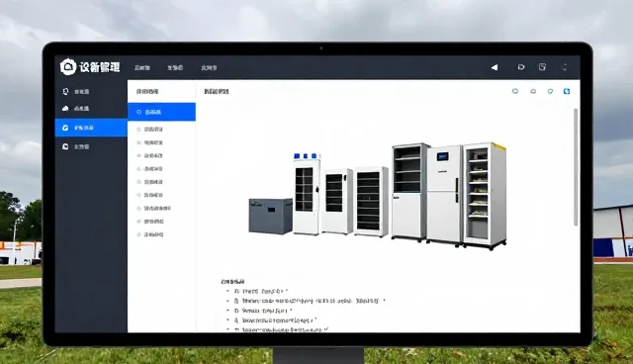Click the cloud logo beside the 设备管理 title
This screenshot has height=364, width=633.
68,66
